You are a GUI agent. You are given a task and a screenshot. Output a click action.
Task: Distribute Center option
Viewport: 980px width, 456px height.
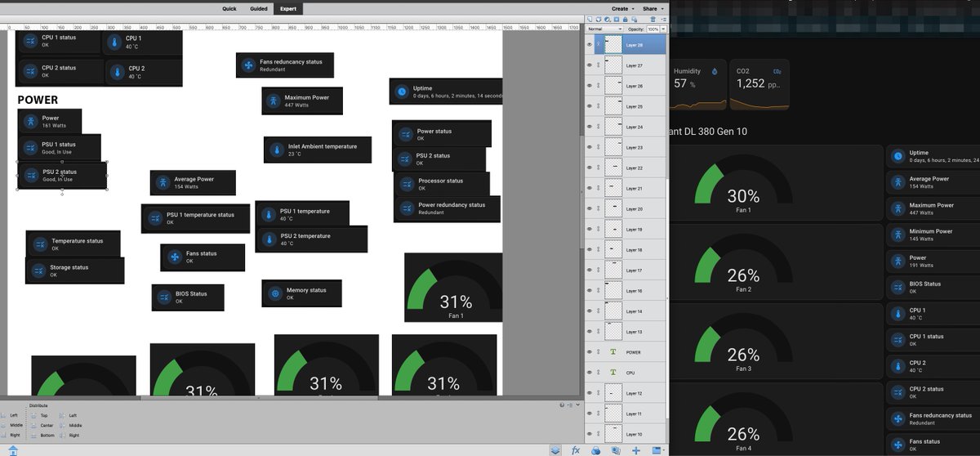click(40, 424)
